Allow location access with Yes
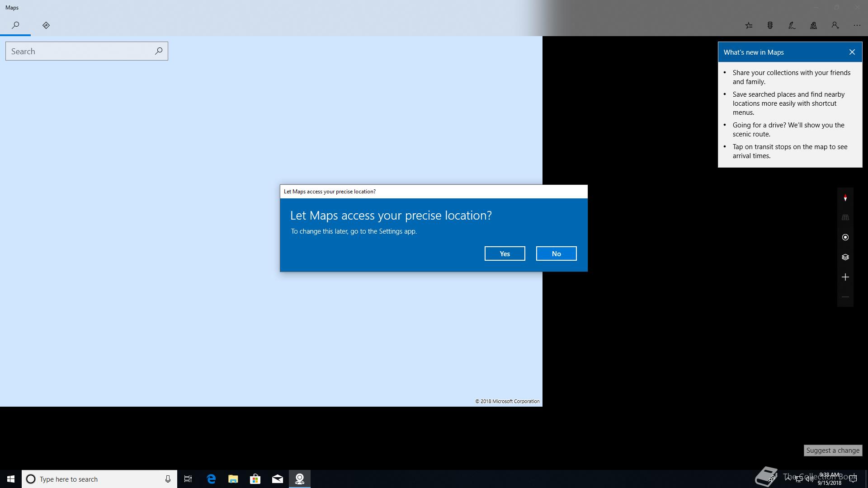Screen dimensions: 868x488 (505, 253)
